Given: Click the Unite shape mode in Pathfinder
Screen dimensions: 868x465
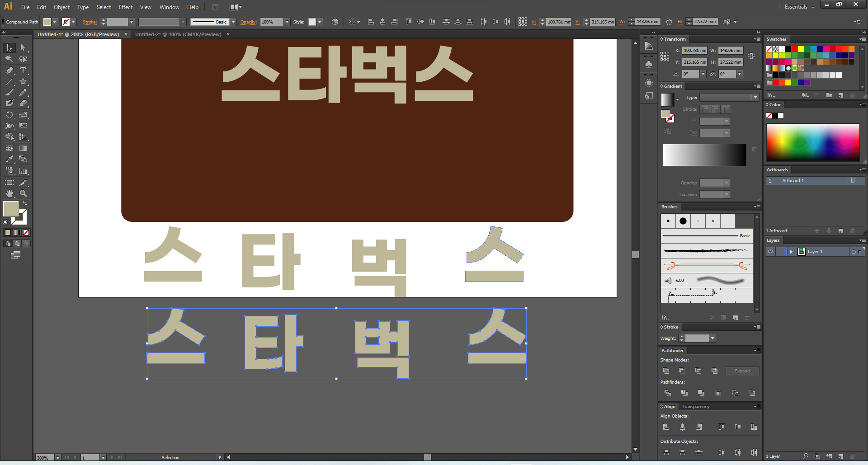Looking at the screenshot, I should pos(666,371).
